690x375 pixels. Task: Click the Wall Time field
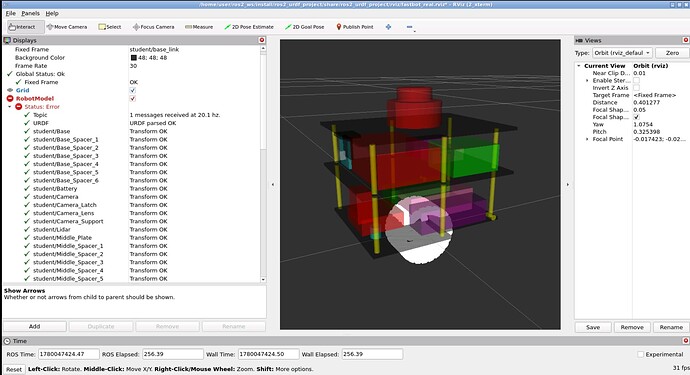point(268,354)
